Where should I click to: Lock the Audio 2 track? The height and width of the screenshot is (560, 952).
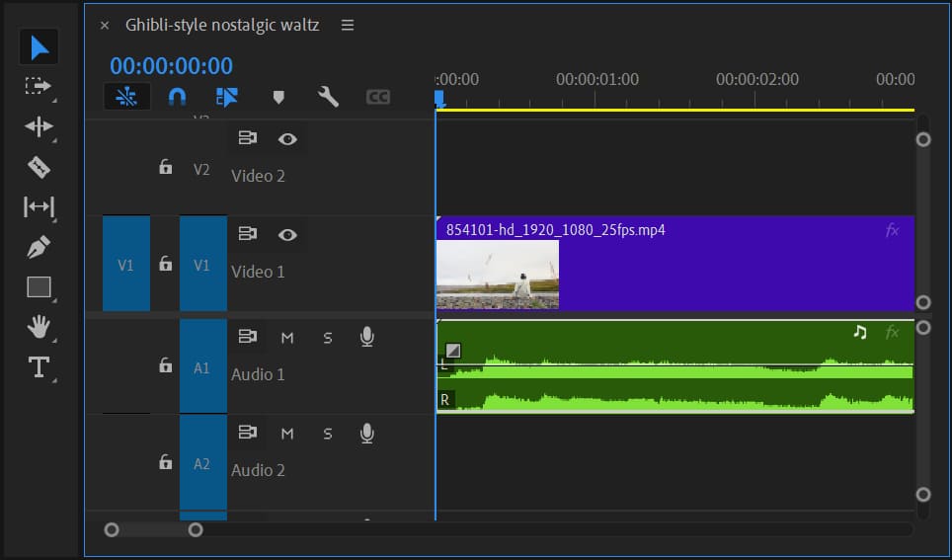pyautogui.click(x=165, y=462)
